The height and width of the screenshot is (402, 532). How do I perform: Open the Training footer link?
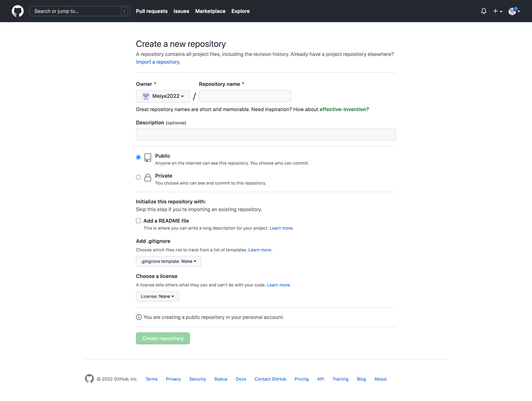[x=340, y=379]
